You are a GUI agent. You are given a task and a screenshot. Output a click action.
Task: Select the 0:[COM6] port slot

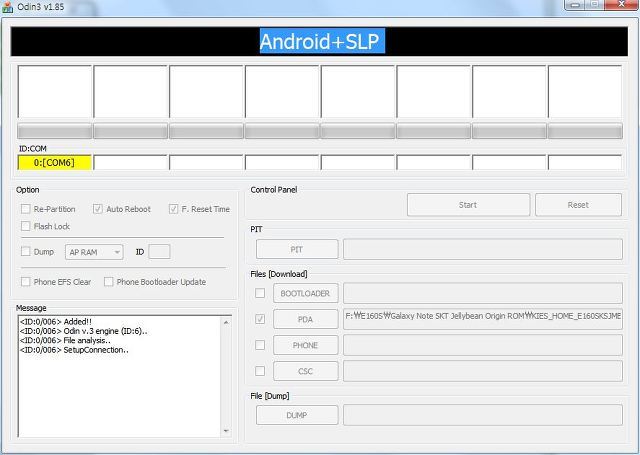coord(54,162)
